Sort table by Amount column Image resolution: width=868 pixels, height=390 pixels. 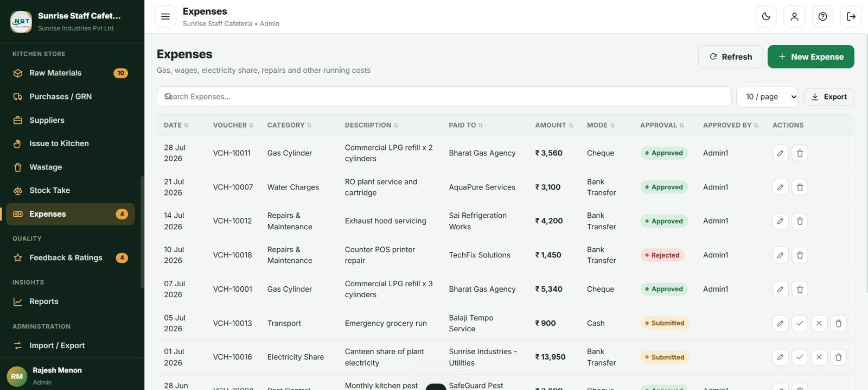click(x=554, y=125)
